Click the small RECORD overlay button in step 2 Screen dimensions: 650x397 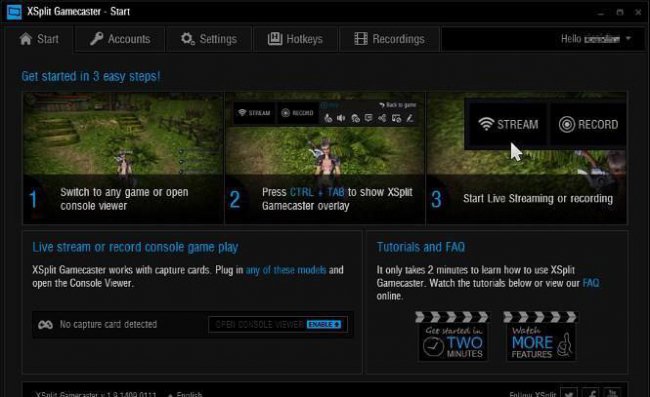click(x=297, y=113)
